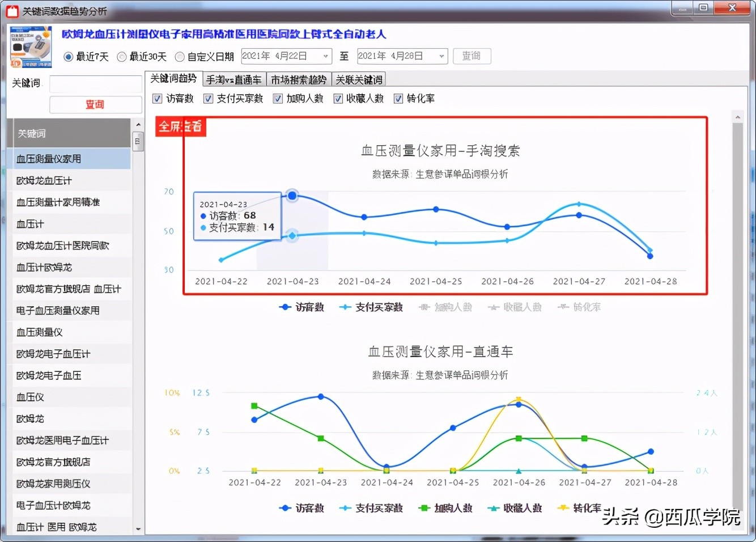
Task: Select keyword 血压测量仪
Action: pos(70,332)
